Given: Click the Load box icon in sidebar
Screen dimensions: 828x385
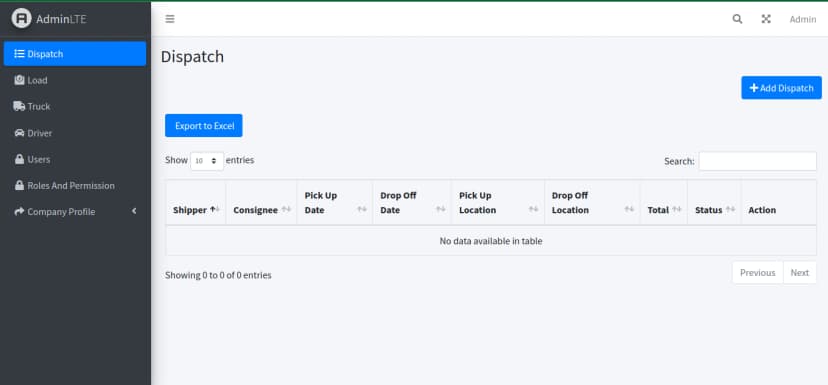Looking at the screenshot, I should pos(20,80).
